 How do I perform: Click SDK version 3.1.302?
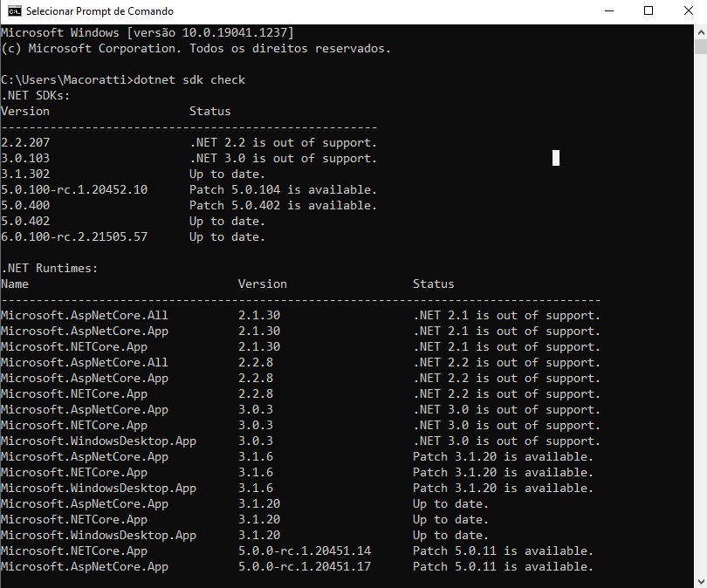coord(25,174)
